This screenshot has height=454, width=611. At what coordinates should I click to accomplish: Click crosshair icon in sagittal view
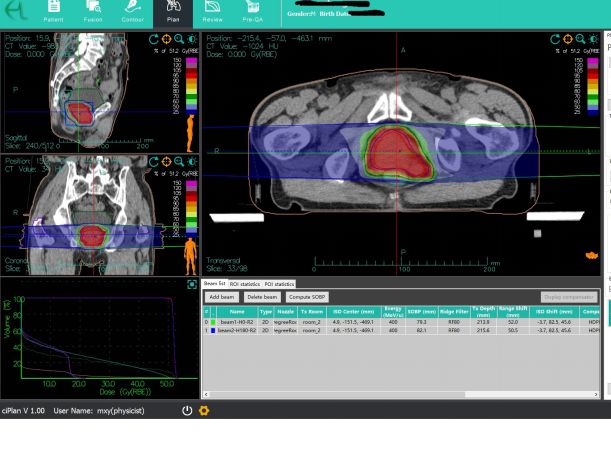coord(165,38)
